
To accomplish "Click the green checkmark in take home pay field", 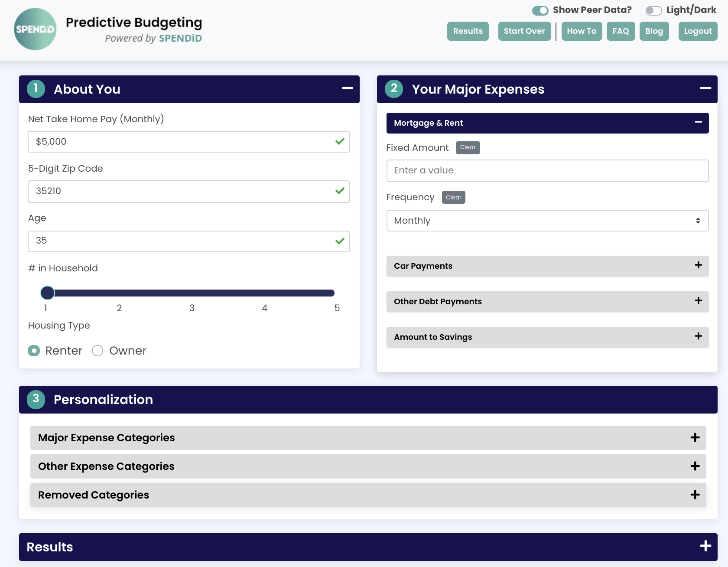I will click(x=340, y=141).
